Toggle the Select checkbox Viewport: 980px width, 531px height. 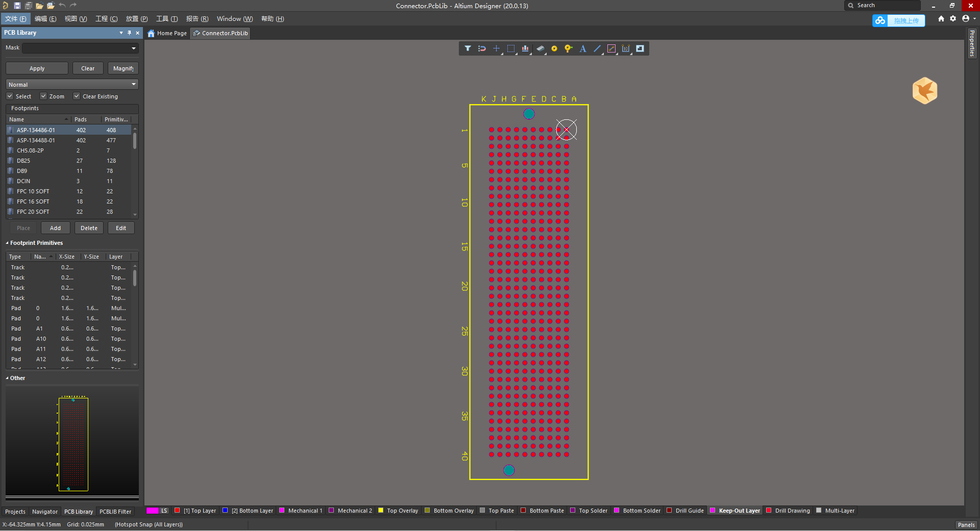(10, 96)
